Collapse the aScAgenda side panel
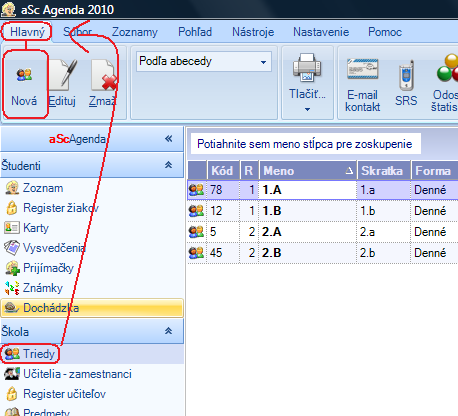Screen dimensions: 458x416 [x=169, y=139]
